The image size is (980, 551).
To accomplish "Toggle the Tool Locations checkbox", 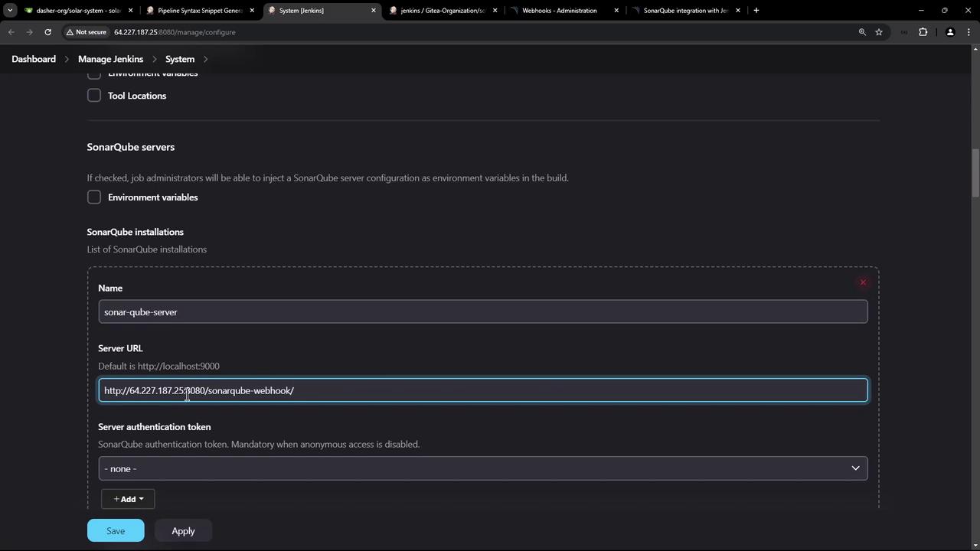I will [x=94, y=96].
